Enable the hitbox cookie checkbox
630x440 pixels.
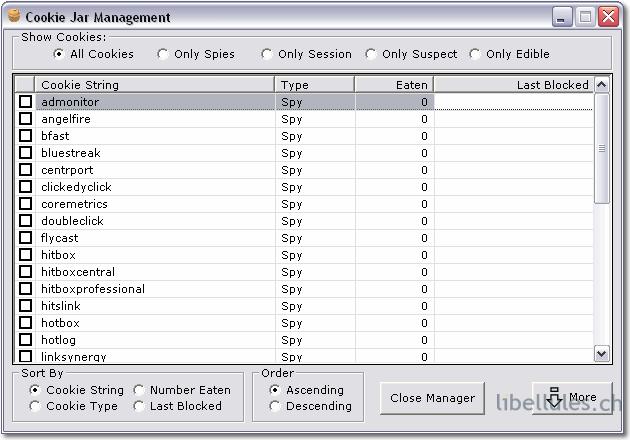[26, 255]
